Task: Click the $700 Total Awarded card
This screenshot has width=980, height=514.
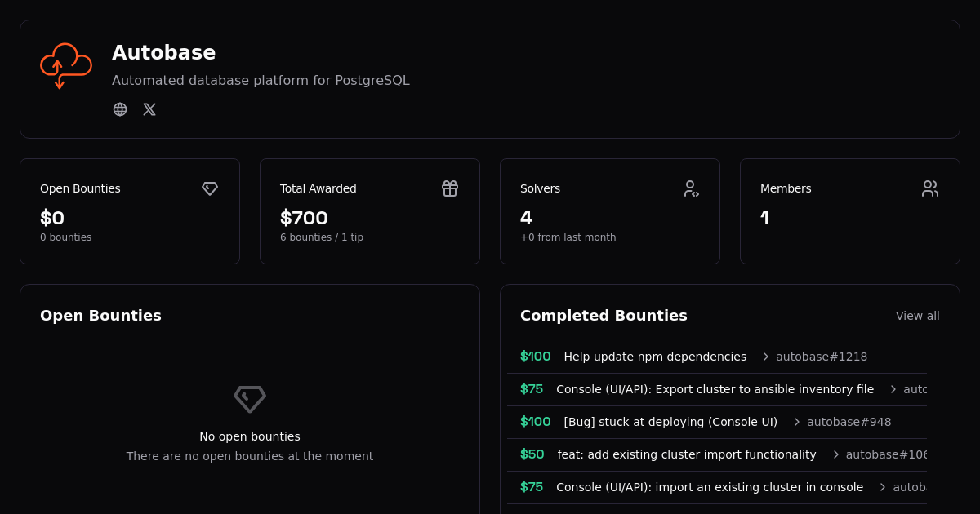Action: pos(370,211)
